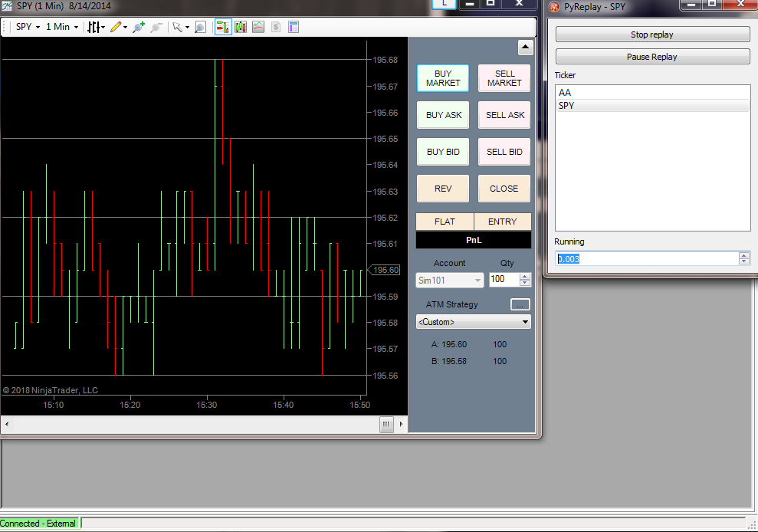Click the SELL BID button
Viewport: 758px width, 532px height.
tap(504, 152)
